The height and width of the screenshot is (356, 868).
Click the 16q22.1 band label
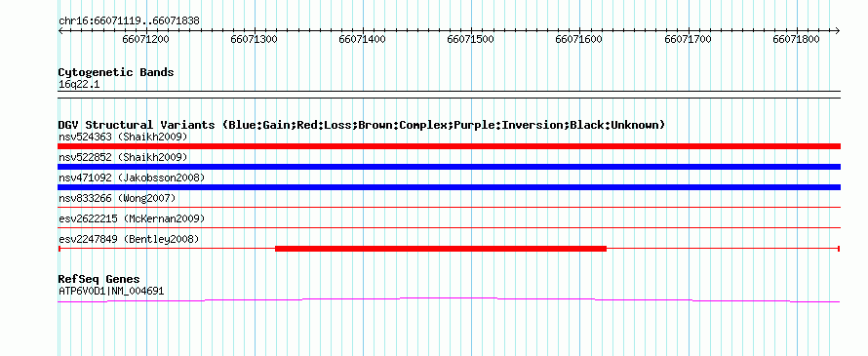(79, 84)
